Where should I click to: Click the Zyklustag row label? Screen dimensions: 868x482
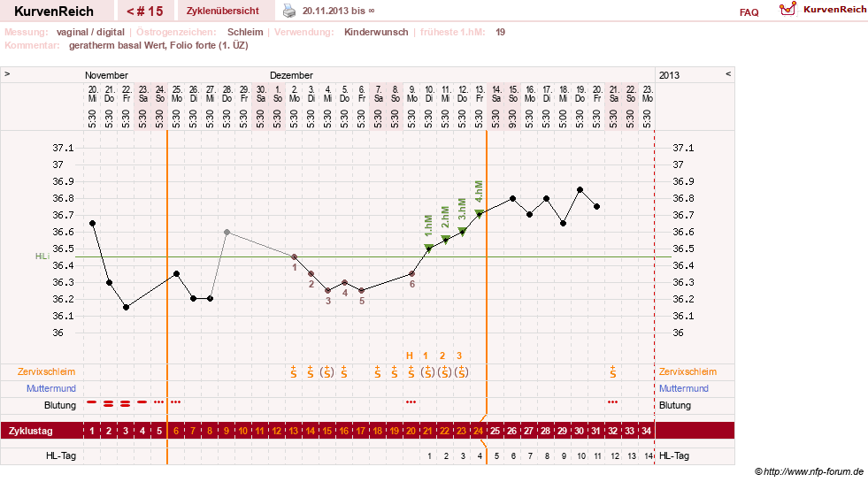[30, 431]
